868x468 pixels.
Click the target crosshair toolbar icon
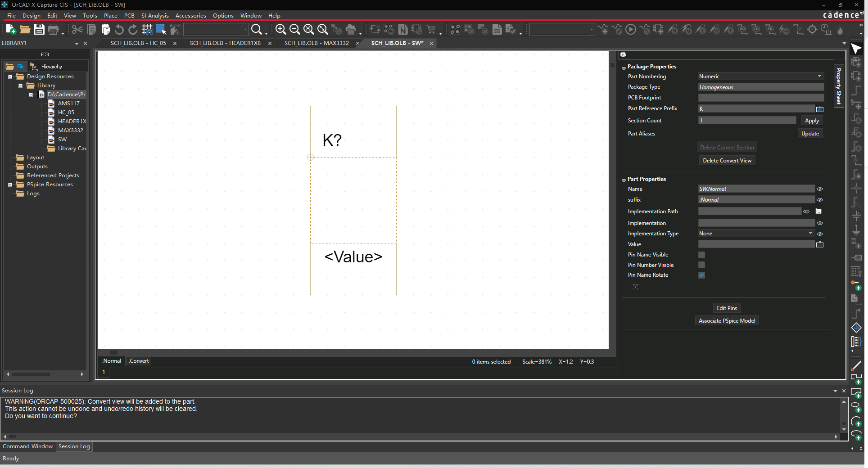click(x=812, y=30)
